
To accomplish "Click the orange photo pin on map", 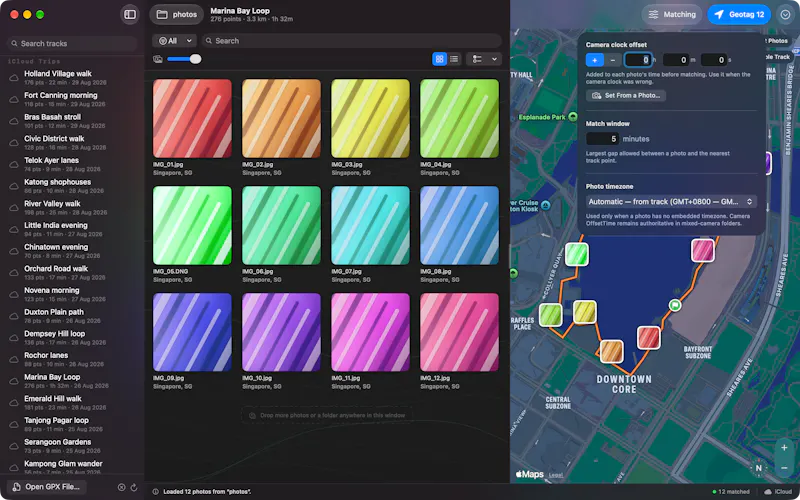I will [611, 352].
